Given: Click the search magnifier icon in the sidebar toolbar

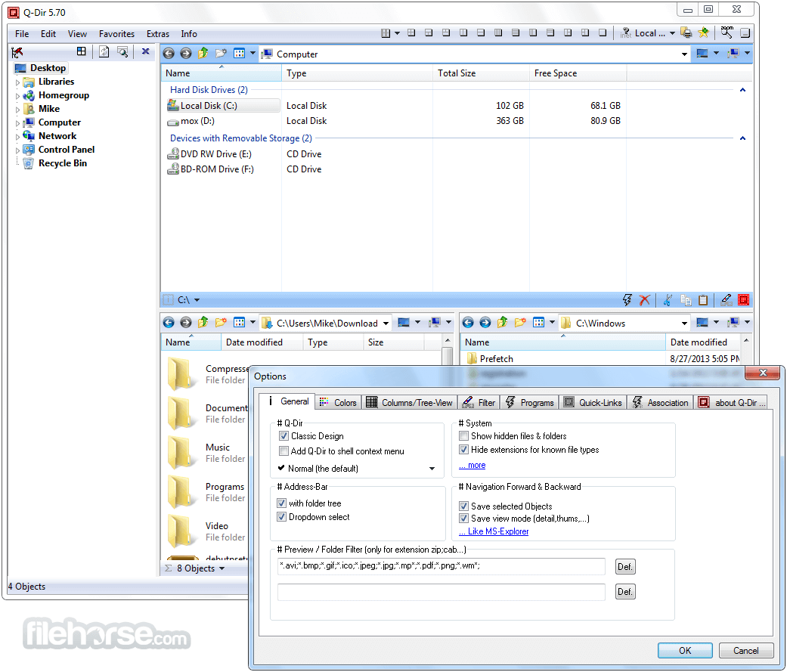Looking at the screenshot, I should [x=122, y=51].
